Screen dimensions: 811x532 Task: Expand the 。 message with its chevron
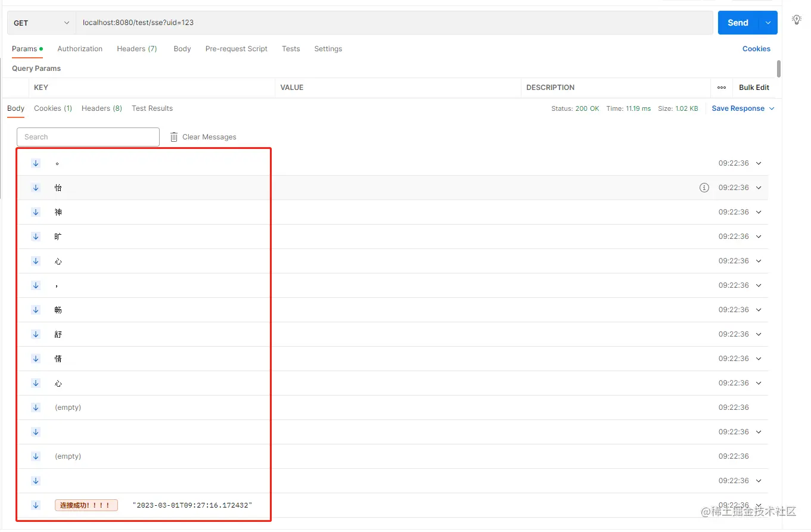(759, 163)
